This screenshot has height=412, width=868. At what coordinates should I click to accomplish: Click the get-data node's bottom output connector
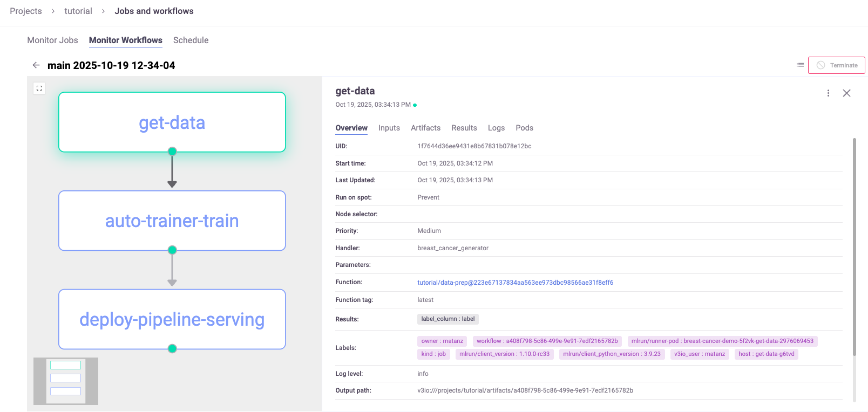(x=172, y=152)
